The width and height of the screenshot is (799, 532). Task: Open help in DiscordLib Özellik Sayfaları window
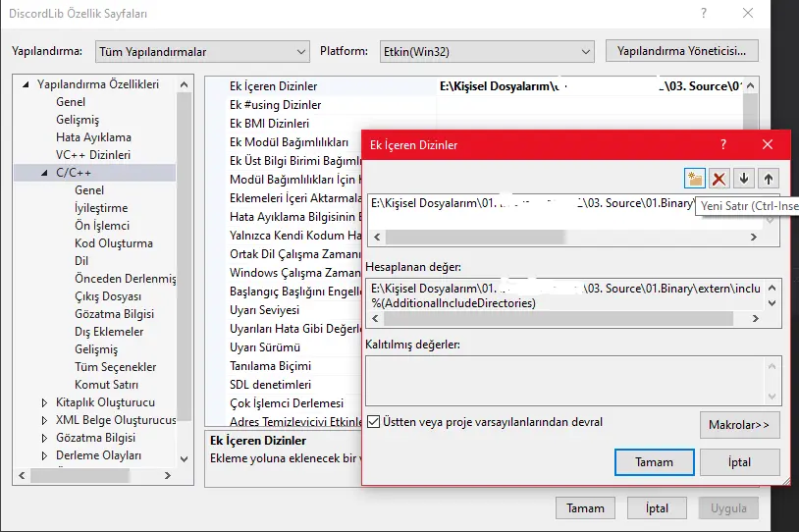coord(704,13)
